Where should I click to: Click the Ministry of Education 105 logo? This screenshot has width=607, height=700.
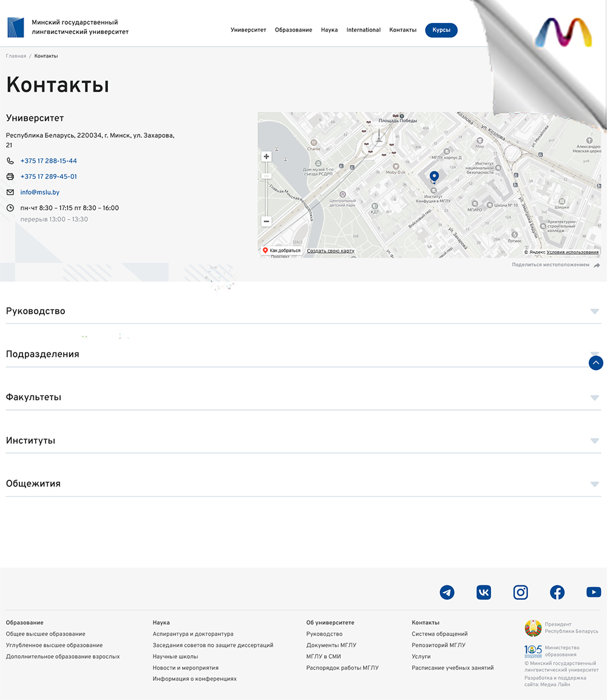coord(533,651)
